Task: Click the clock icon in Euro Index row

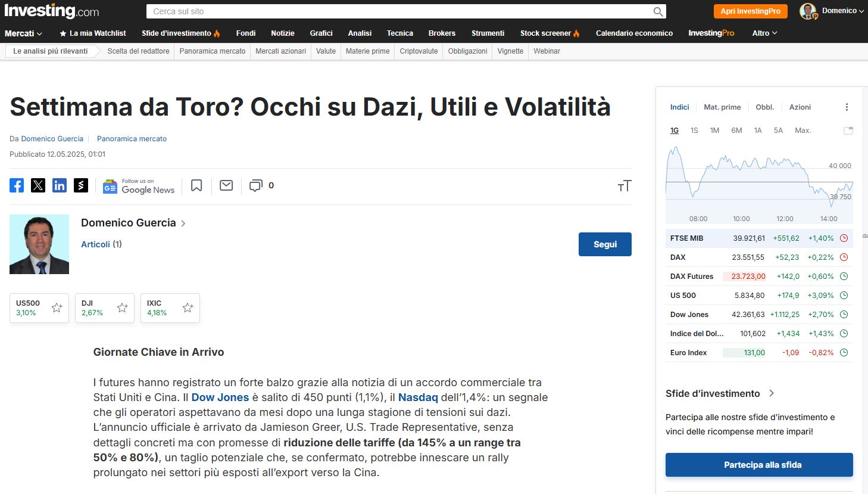Action: [x=844, y=353]
